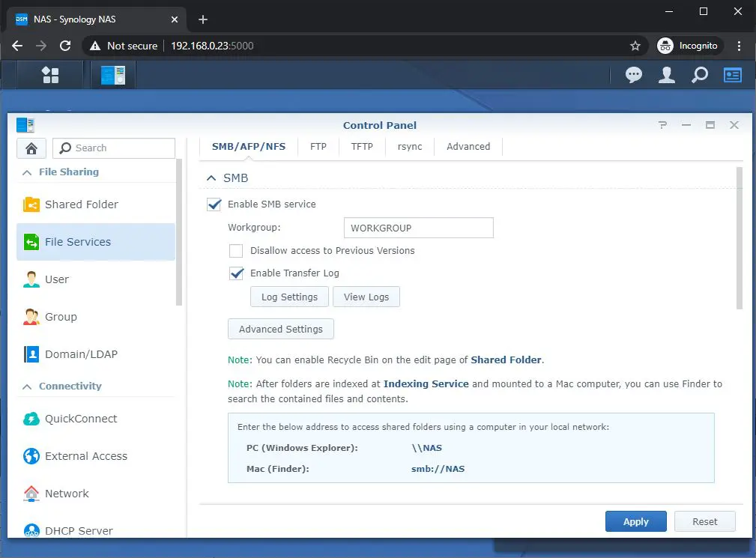Switch to the SMB/AFP/NFS tab
This screenshot has height=558, width=756.
click(x=249, y=147)
